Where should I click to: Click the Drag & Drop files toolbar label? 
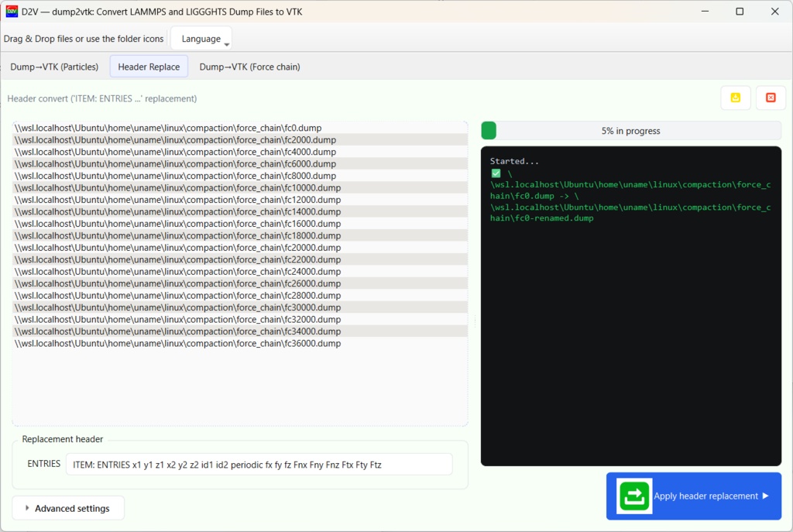(x=85, y=38)
